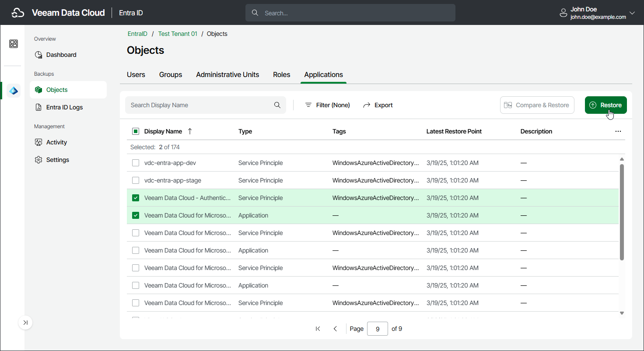Click the Compare & Restore button
This screenshot has width=644, height=351.
point(537,105)
